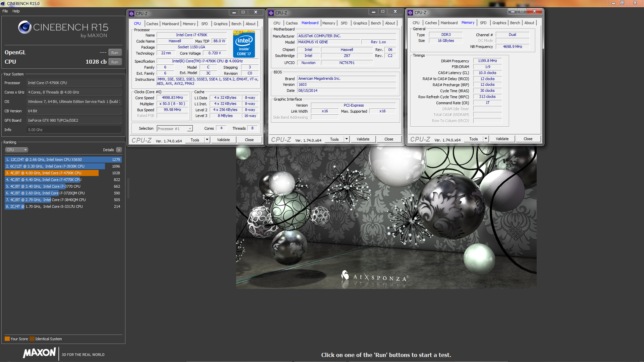Click the motherboard model MAXIMUS VI GENE
This screenshot has width=644, height=362.
pyautogui.click(x=328, y=42)
